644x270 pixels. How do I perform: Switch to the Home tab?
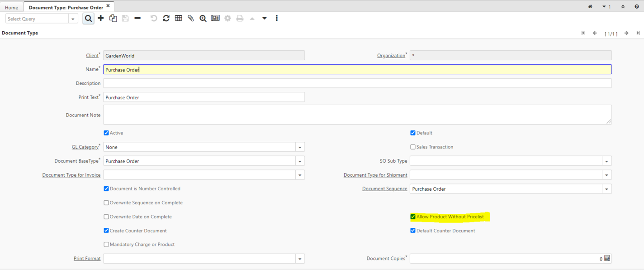pos(11,7)
